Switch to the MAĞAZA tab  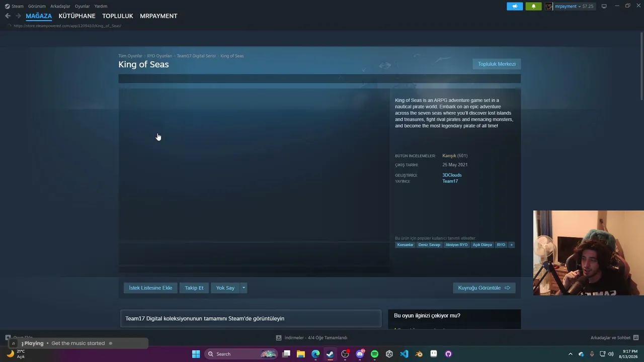tap(39, 16)
